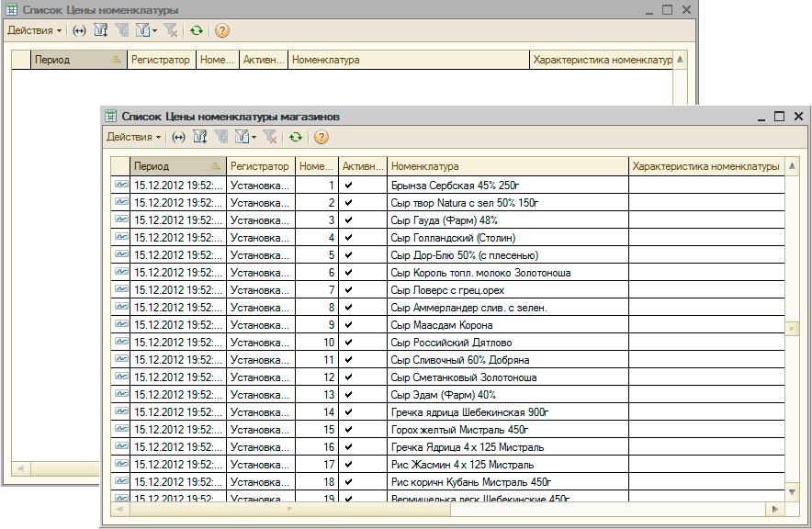This screenshot has height=529, width=812.
Task: Click the Номенклатура column header in магазинов list
Action: (x=507, y=166)
